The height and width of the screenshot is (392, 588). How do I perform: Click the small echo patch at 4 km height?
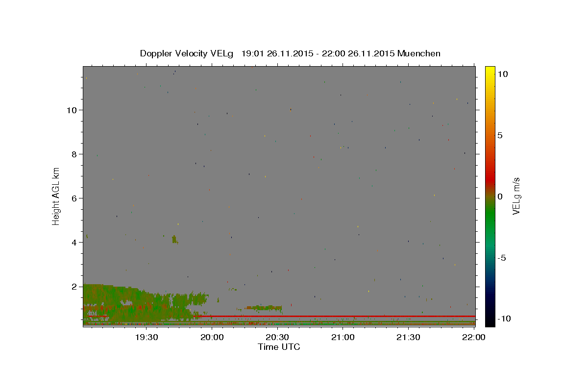175,239
